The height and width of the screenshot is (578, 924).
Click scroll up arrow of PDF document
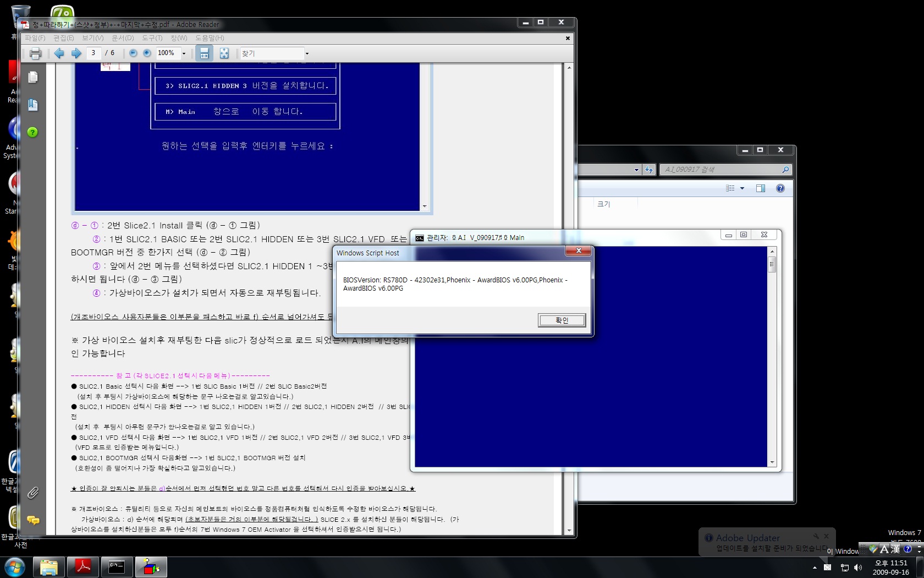coord(569,67)
